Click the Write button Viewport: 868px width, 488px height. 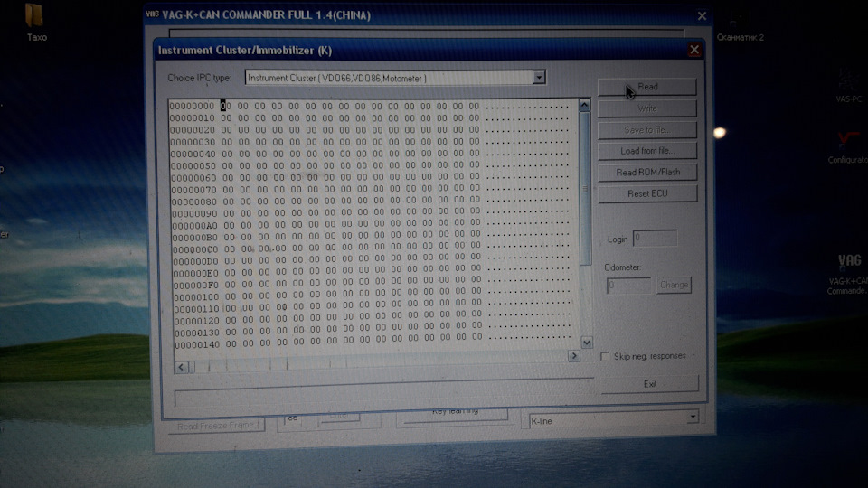(647, 108)
